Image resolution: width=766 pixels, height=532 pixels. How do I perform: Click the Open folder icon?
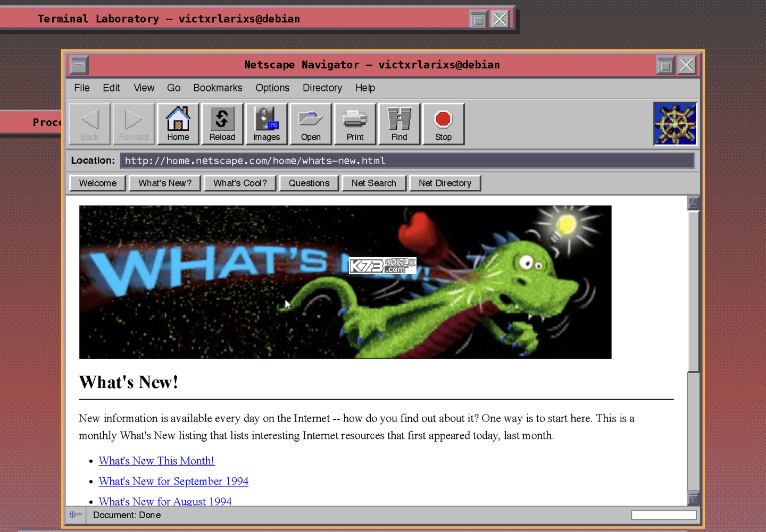(311, 124)
